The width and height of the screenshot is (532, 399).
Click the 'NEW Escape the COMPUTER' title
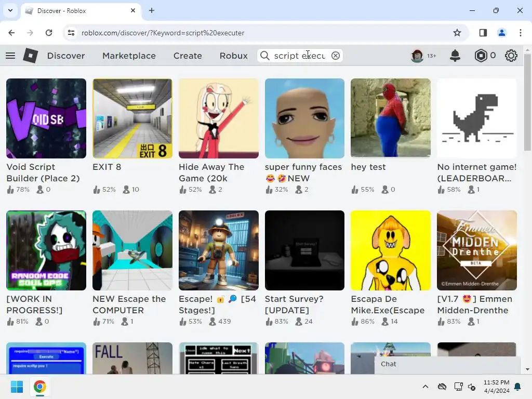pyautogui.click(x=129, y=304)
